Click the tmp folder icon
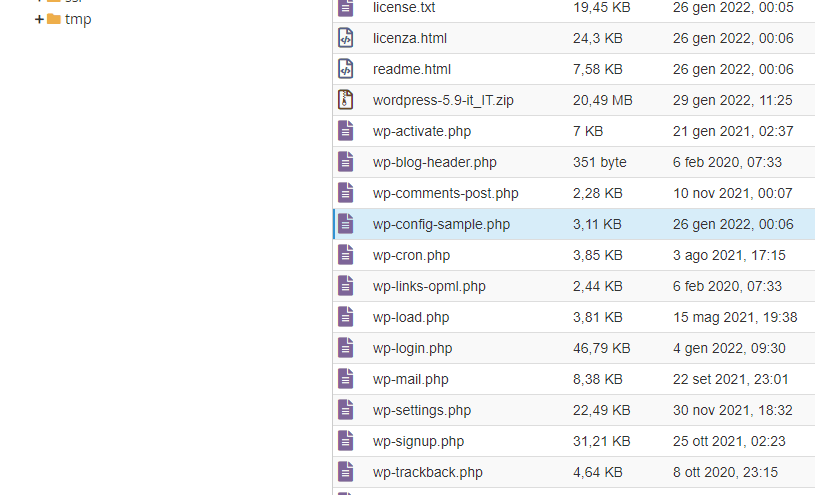Screen dimensions: 815x495 [x=54, y=19]
